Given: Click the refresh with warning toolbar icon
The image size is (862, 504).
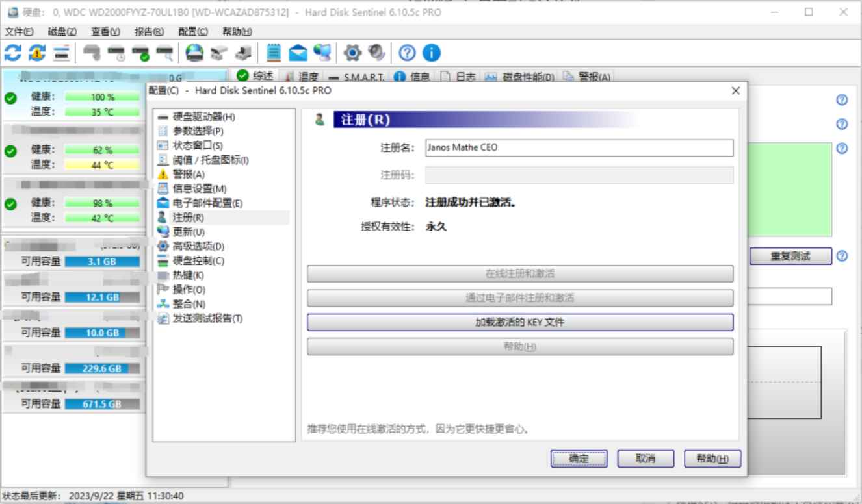Looking at the screenshot, I should (36, 53).
